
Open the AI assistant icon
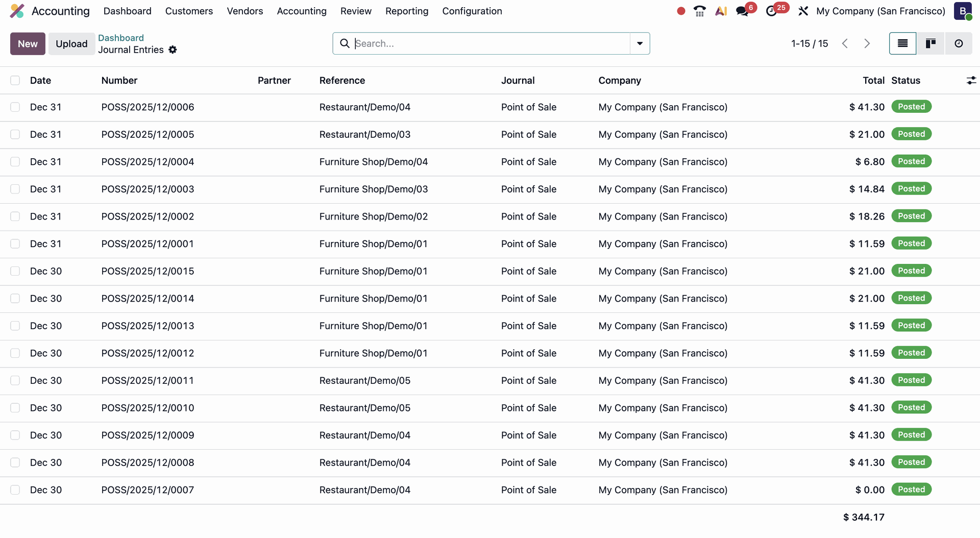click(x=721, y=11)
